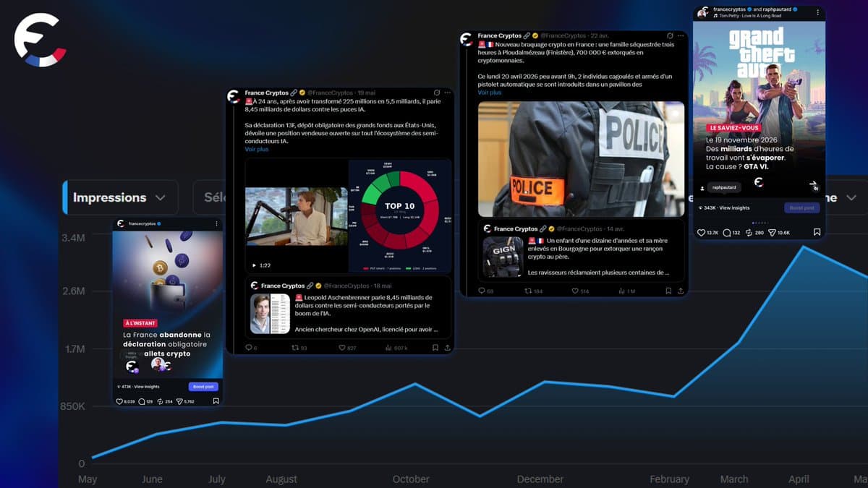Screen dimensions: 868x488
Task: Open the police armband photo
Action: [x=581, y=158]
